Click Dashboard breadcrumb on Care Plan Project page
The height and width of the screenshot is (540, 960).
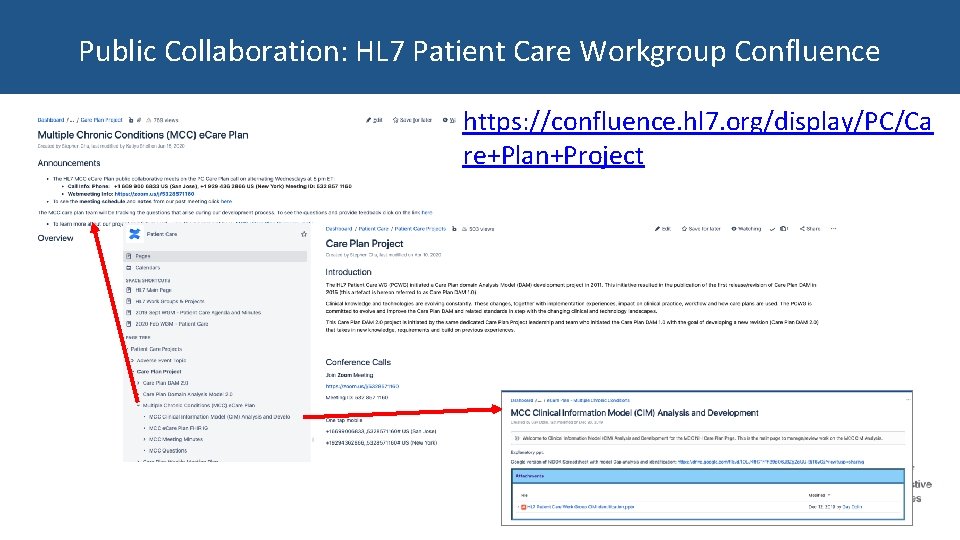point(339,229)
